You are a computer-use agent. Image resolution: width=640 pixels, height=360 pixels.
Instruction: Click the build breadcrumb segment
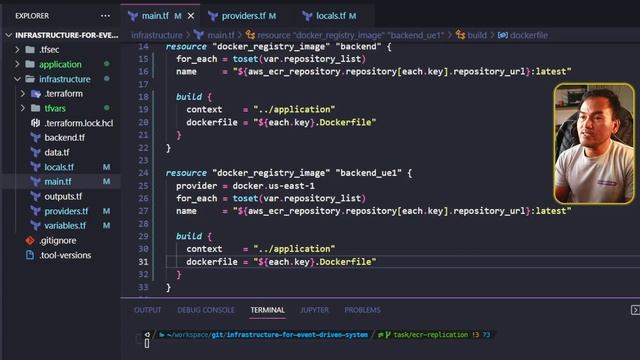[x=477, y=36]
